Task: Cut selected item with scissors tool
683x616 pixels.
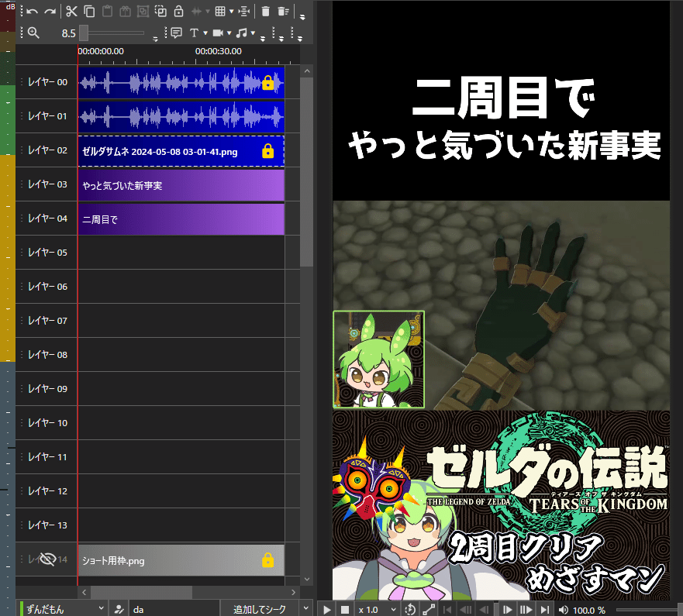Action: coord(71,12)
